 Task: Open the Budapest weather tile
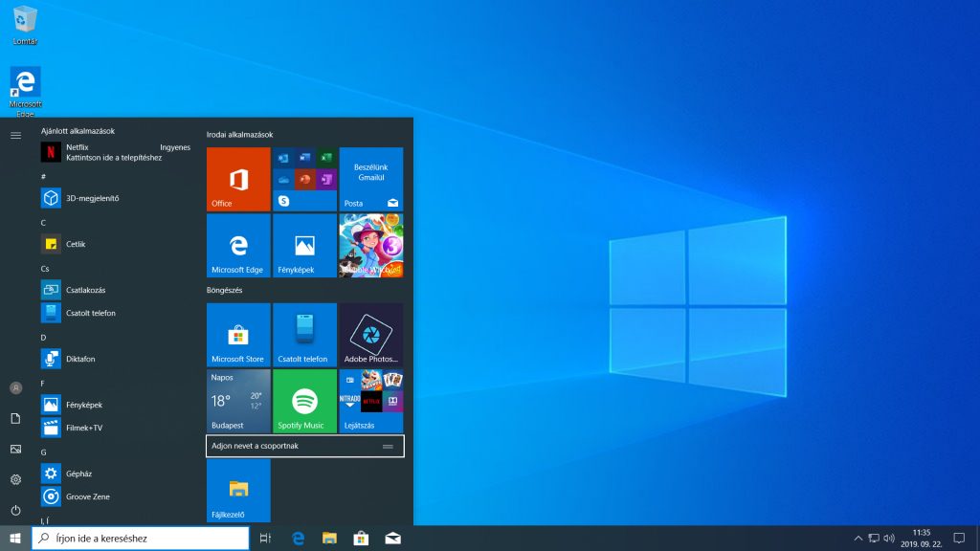pos(238,401)
